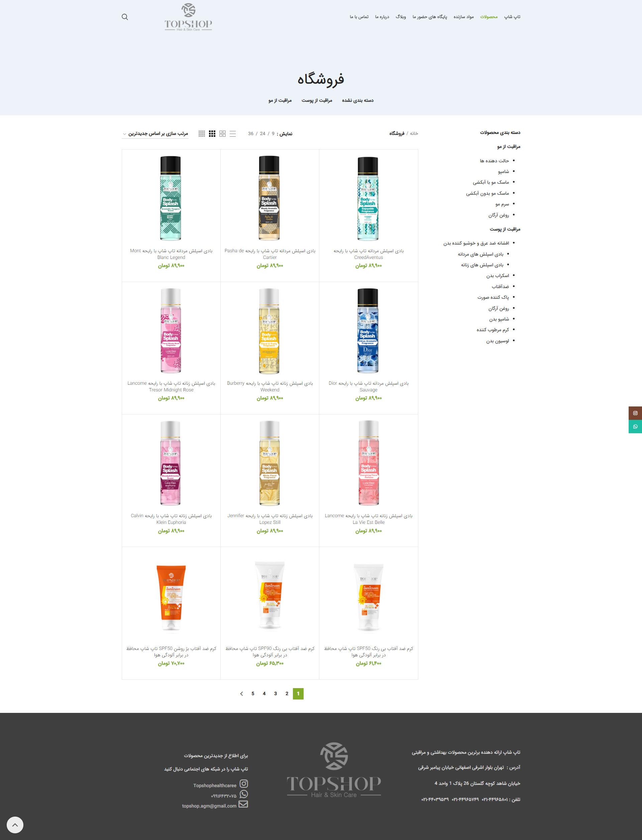The height and width of the screenshot is (840, 642).
Task: Switch to three-column grid view
Action: [212, 133]
